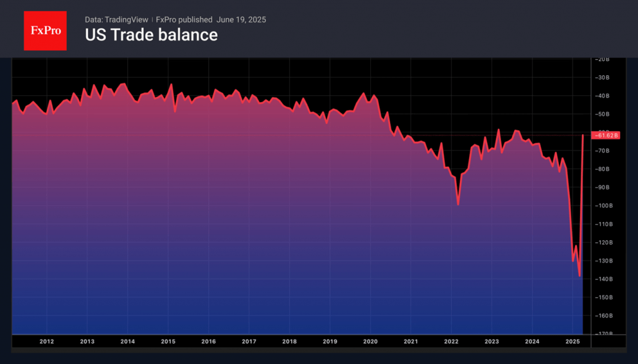Select the 2018 year label on time axis
This screenshot has height=364, width=638.
tap(289, 342)
